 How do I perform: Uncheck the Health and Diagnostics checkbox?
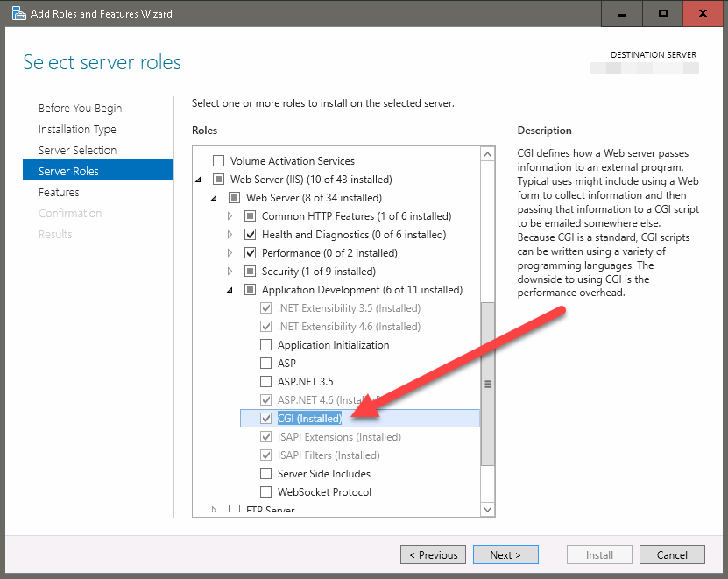coord(251,235)
